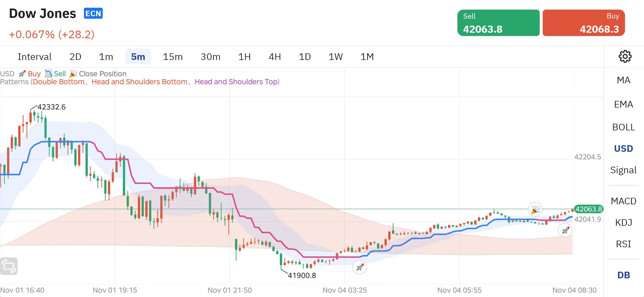Screen dimensions: 644x297
Task: Select the 1W timeframe tab
Action: point(335,57)
